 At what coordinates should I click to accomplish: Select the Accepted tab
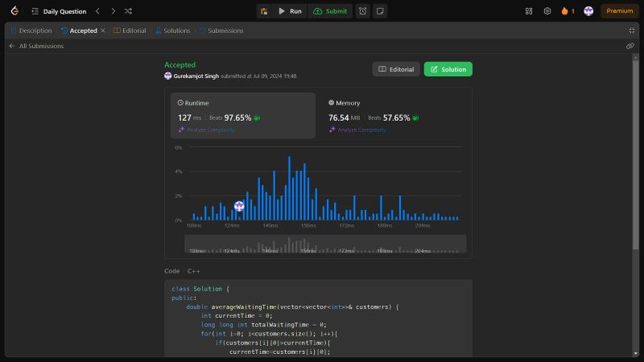(x=79, y=31)
